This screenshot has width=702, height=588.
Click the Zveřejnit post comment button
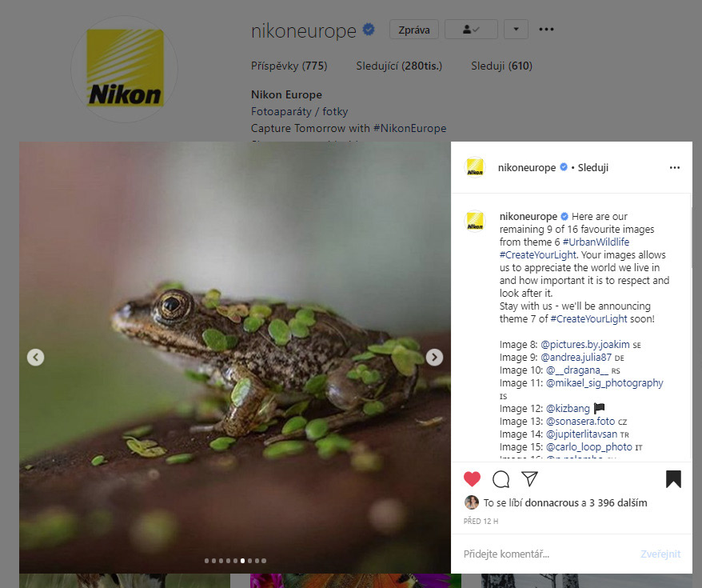[x=660, y=554]
